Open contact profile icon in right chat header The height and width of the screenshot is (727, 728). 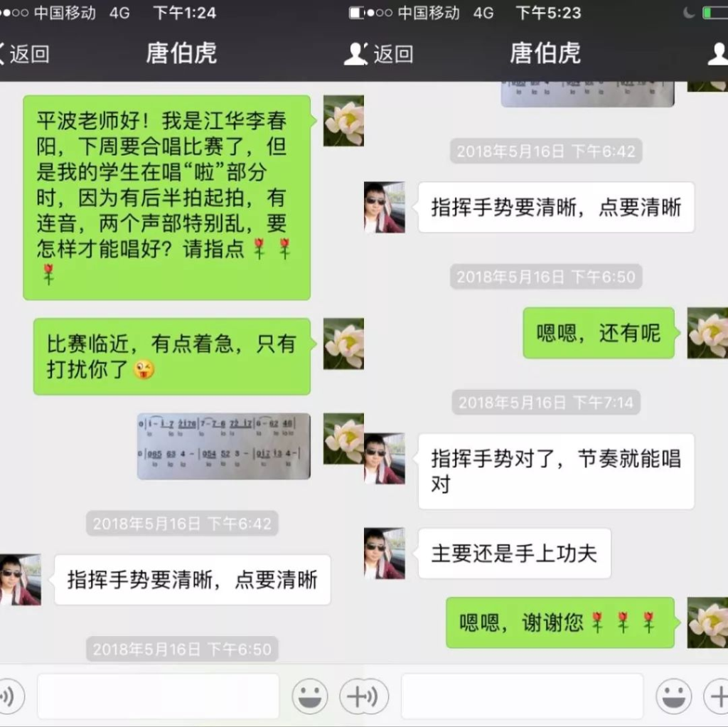pyautogui.click(x=718, y=54)
